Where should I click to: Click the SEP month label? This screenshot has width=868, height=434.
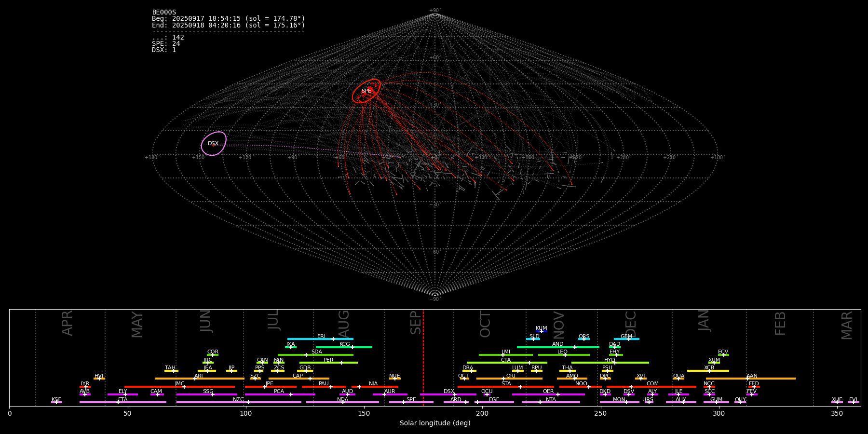tap(416, 323)
